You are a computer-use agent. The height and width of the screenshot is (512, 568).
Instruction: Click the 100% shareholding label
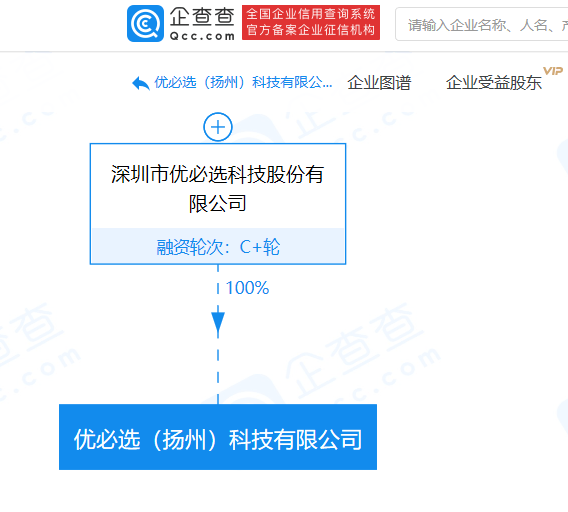point(247,288)
